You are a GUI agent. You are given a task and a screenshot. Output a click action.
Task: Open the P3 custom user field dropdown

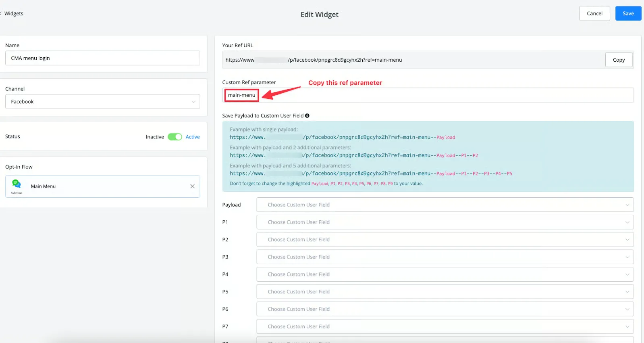click(x=445, y=257)
